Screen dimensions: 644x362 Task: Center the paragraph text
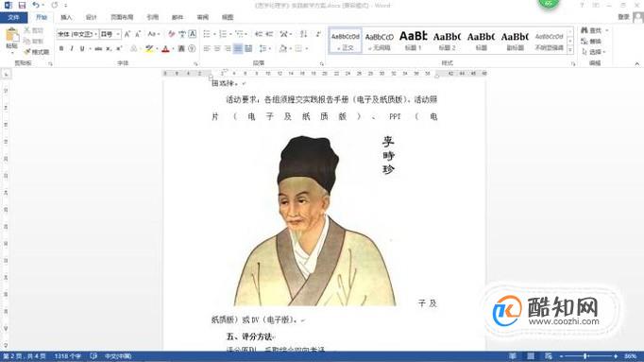click(217, 49)
